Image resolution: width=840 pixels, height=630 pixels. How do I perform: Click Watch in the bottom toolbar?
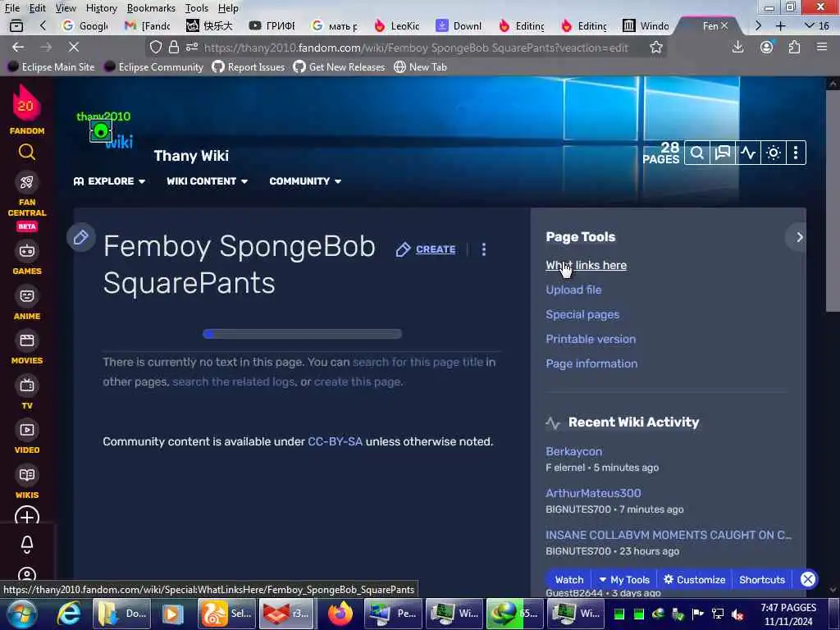tap(569, 580)
